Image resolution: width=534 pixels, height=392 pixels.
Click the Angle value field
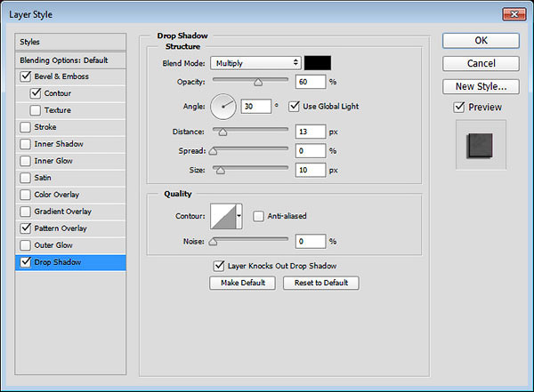point(256,106)
